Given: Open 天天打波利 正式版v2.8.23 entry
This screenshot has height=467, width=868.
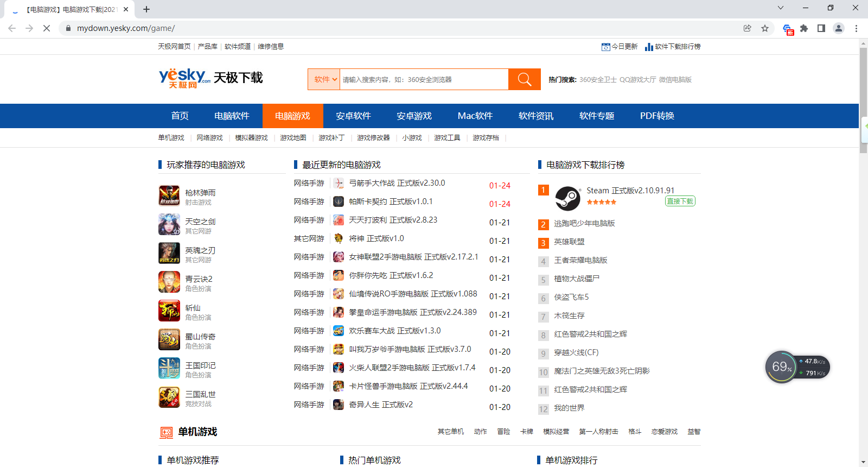Looking at the screenshot, I should (x=393, y=220).
